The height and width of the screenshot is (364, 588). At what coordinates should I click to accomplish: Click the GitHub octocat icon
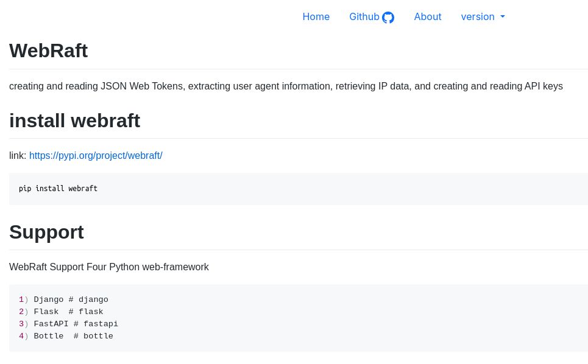tap(388, 18)
